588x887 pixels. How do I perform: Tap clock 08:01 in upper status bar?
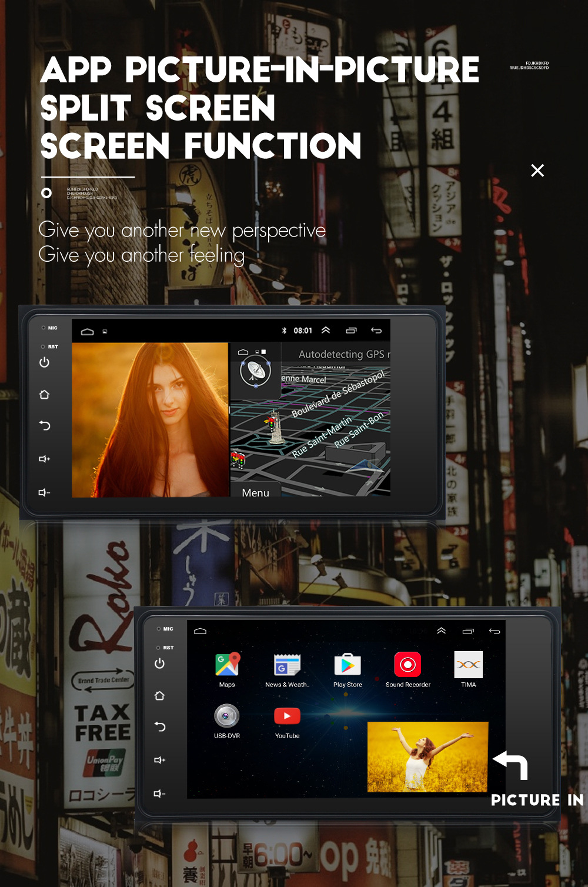303,331
